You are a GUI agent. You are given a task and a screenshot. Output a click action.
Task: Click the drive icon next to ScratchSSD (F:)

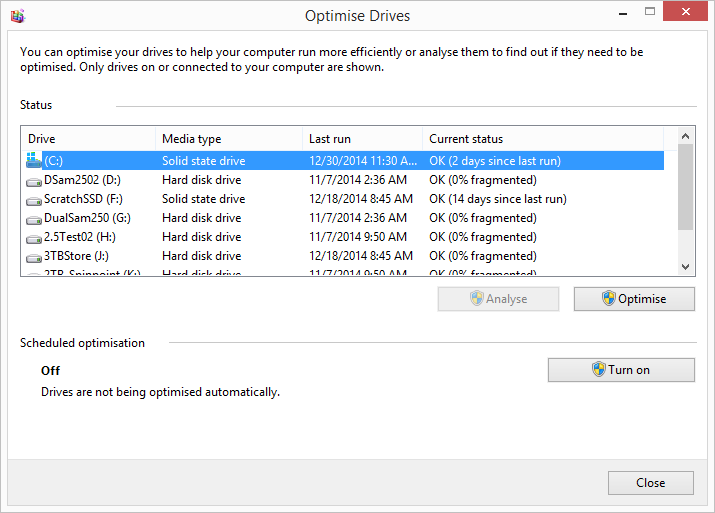click(x=34, y=201)
